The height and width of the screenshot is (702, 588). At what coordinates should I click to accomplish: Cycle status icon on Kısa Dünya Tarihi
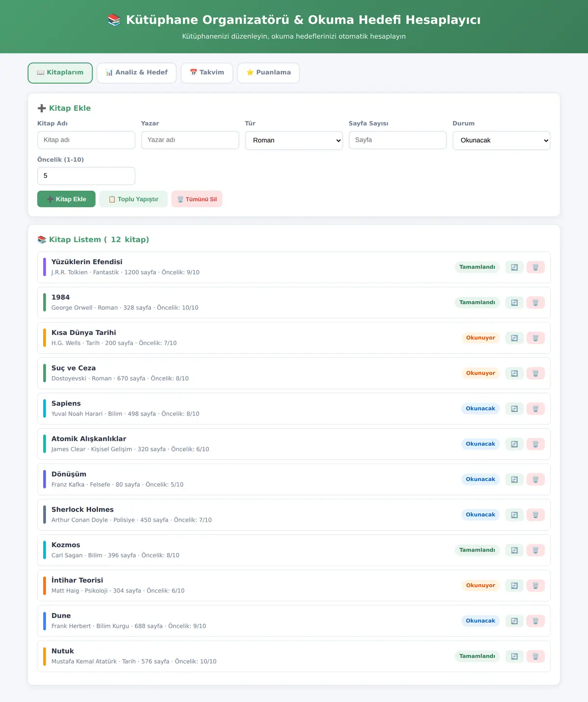coord(514,338)
